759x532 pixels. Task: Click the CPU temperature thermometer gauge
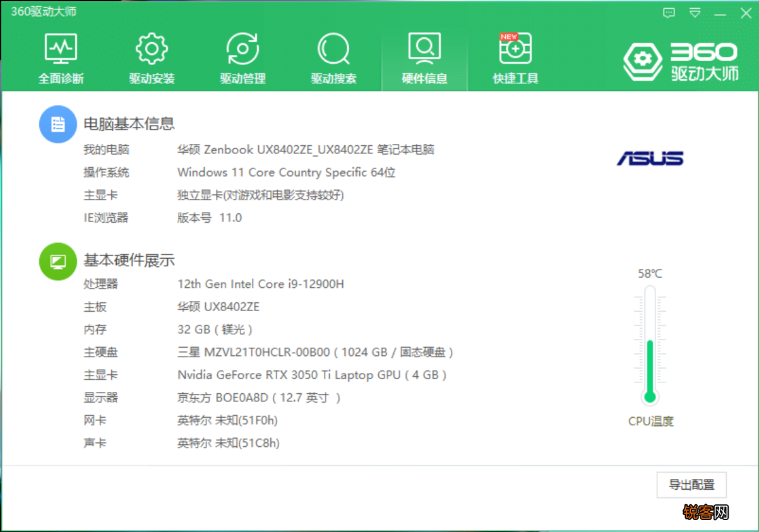pos(650,345)
